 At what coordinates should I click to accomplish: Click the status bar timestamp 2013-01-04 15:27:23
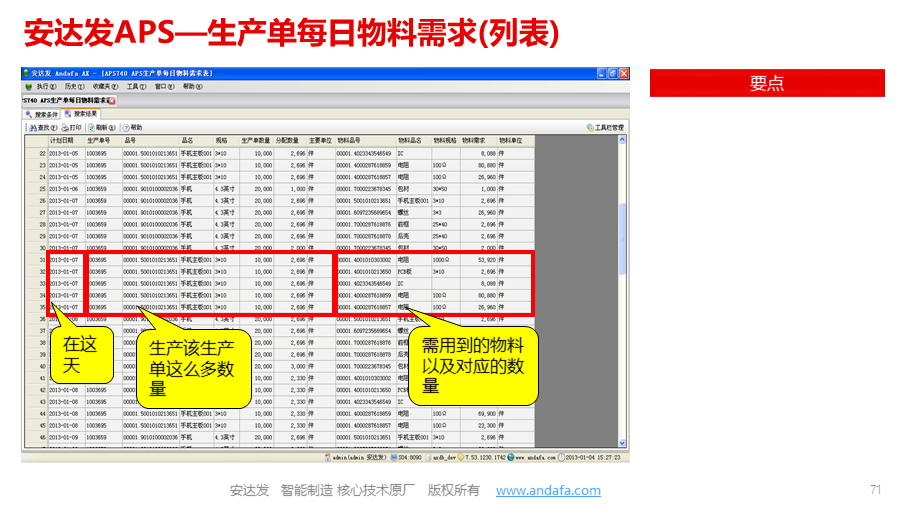[593, 458]
